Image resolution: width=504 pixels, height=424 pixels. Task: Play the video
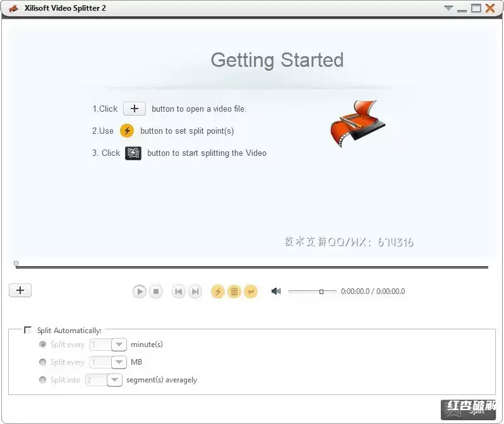[140, 291]
